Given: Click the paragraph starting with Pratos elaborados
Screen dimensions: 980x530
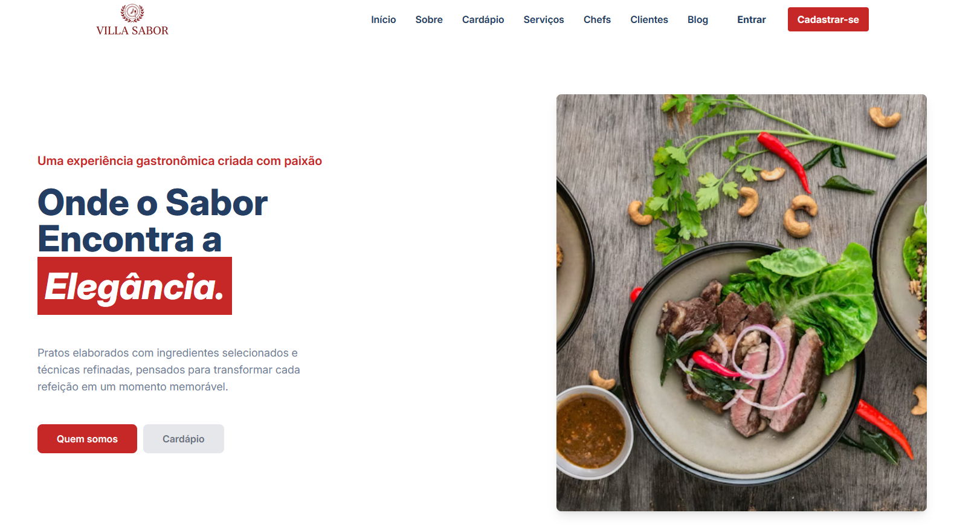Looking at the screenshot, I should pos(169,369).
